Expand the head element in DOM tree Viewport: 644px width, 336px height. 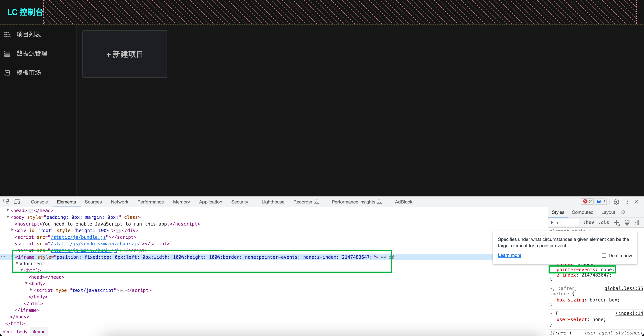(x=7, y=210)
